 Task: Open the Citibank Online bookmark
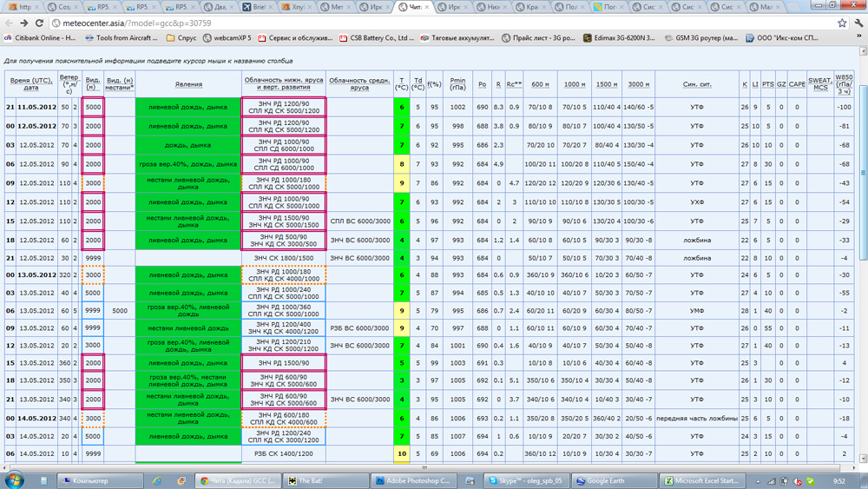click(x=40, y=38)
